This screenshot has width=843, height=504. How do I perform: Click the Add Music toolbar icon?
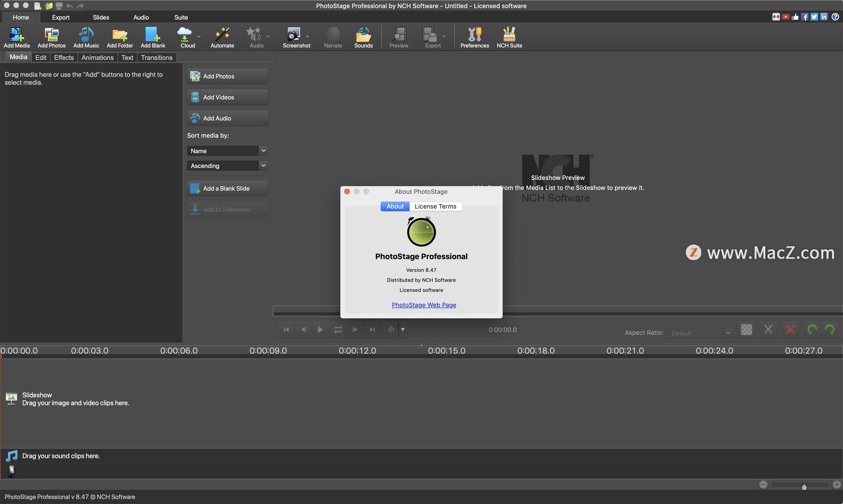(x=86, y=37)
